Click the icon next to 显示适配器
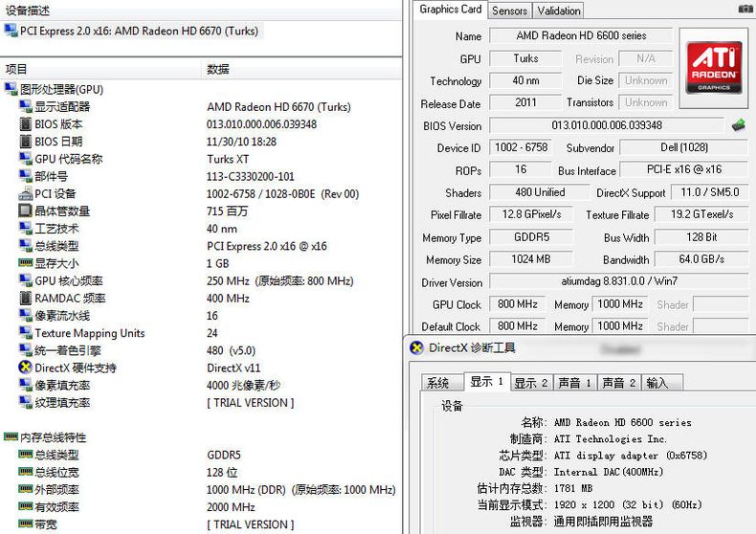This screenshot has width=756, height=534. click(26, 106)
